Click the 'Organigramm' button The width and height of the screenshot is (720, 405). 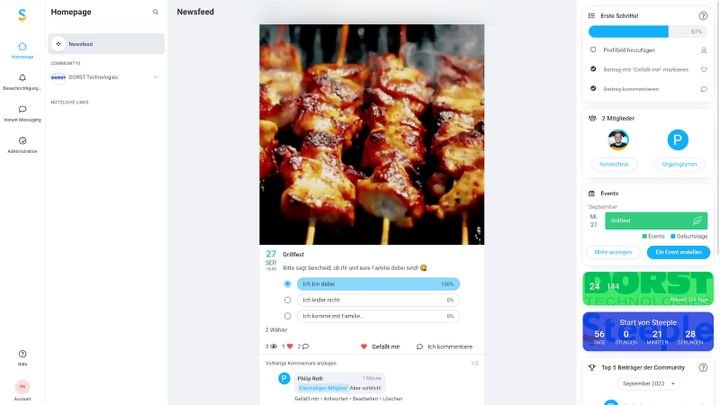tap(678, 163)
